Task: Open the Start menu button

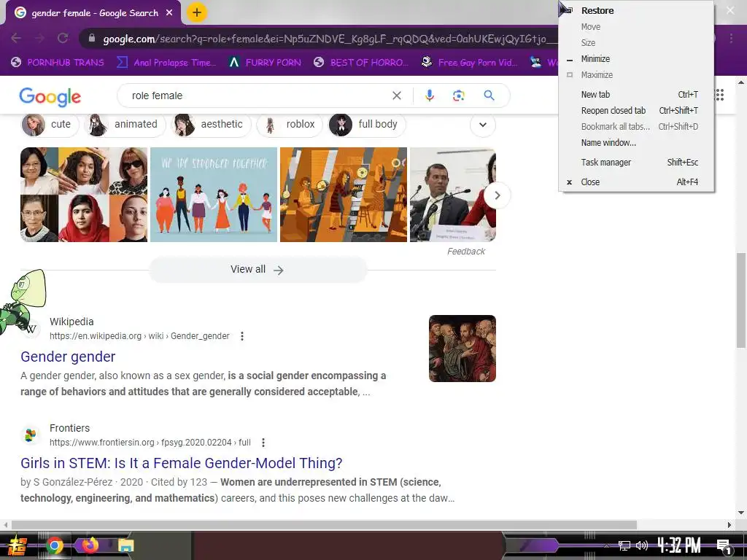Action: [x=18, y=545]
